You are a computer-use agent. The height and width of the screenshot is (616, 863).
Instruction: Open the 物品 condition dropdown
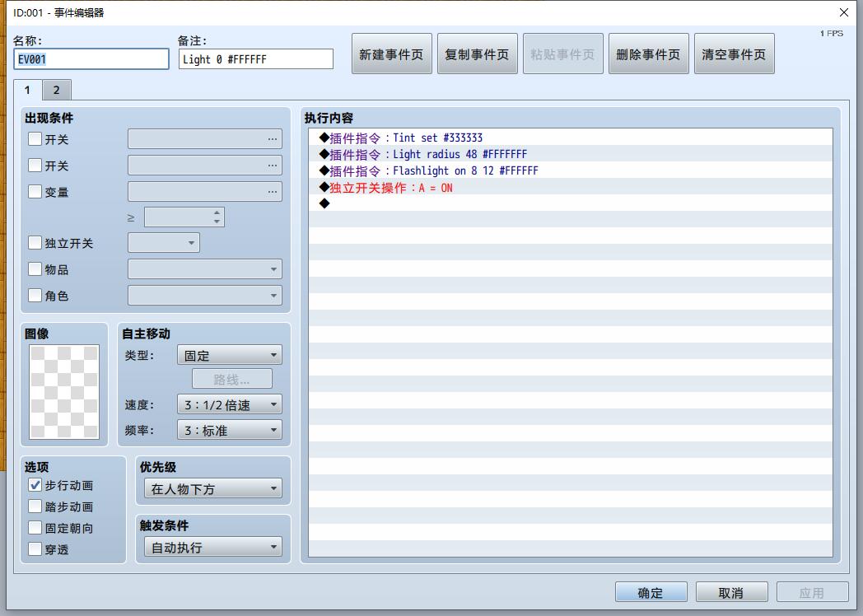(x=205, y=269)
